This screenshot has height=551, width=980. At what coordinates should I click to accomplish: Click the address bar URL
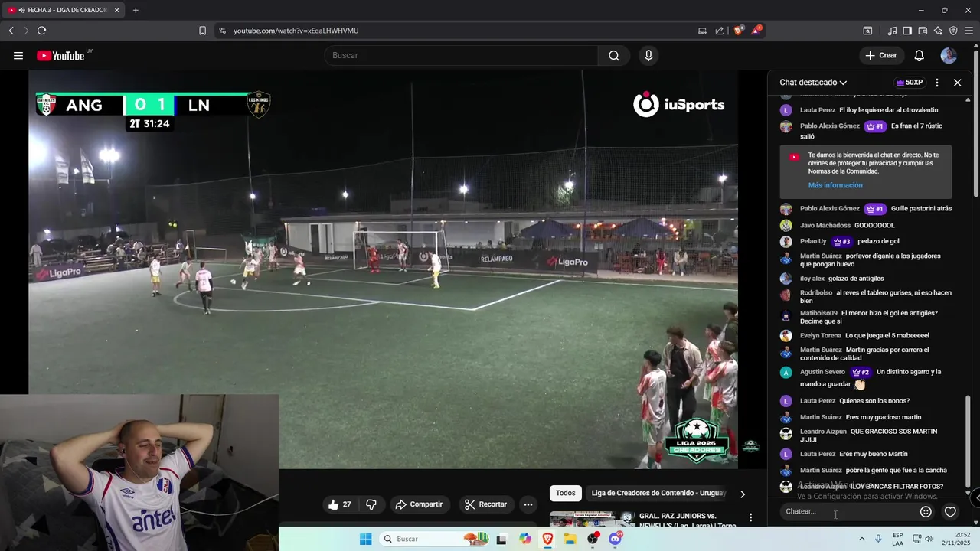click(x=296, y=31)
